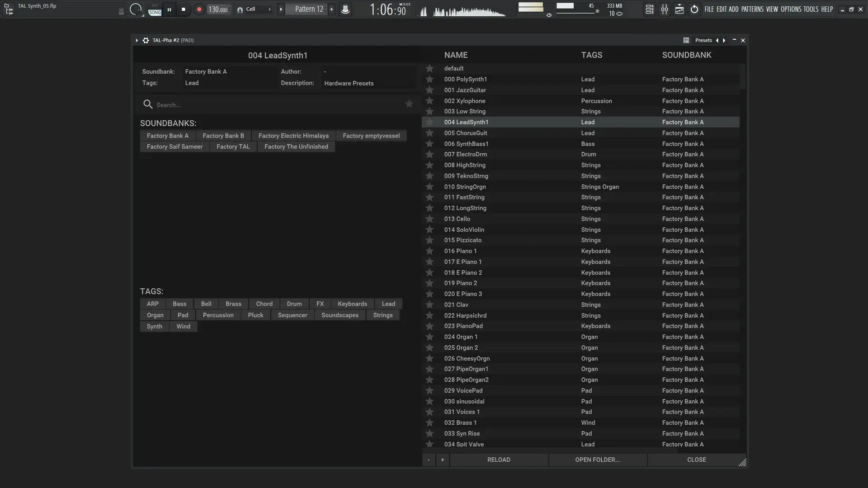The height and width of the screenshot is (488, 868).
Task: Adjust the main tempo knob dial
Action: [135, 9]
